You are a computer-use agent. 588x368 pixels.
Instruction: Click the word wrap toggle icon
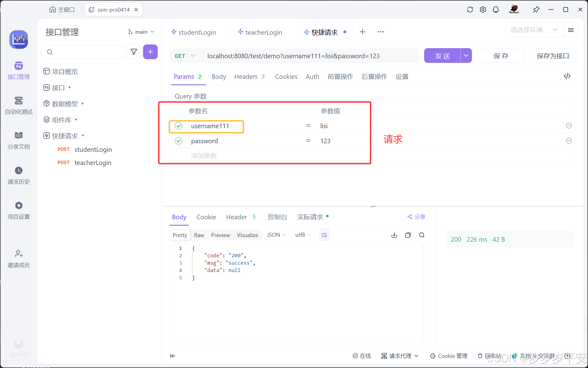[x=324, y=235]
